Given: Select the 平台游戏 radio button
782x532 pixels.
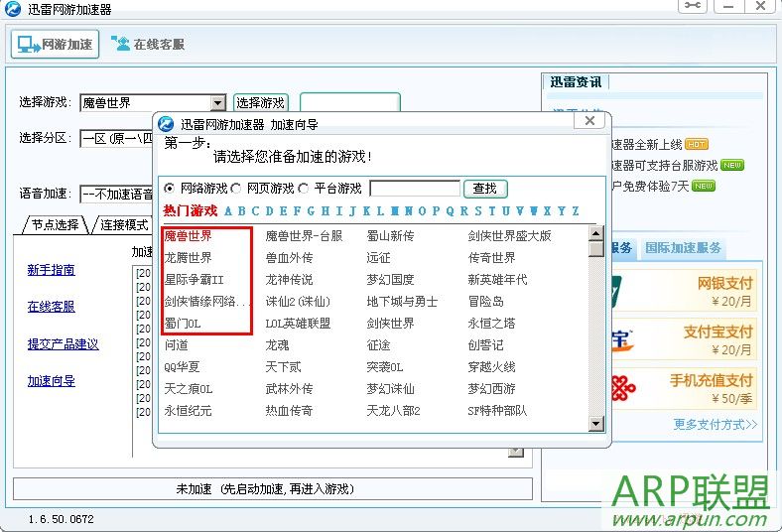Looking at the screenshot, I should coord(304,189).
